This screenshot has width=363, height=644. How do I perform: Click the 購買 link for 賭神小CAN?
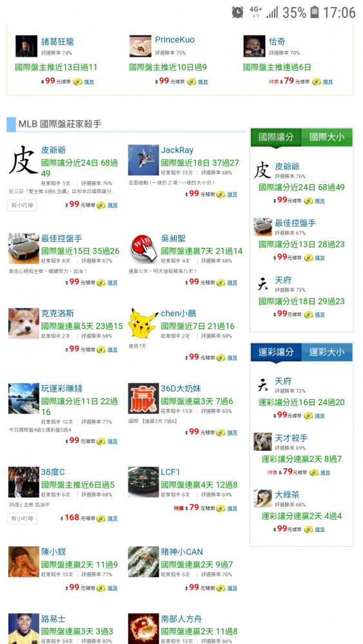[x=232, y=588]
